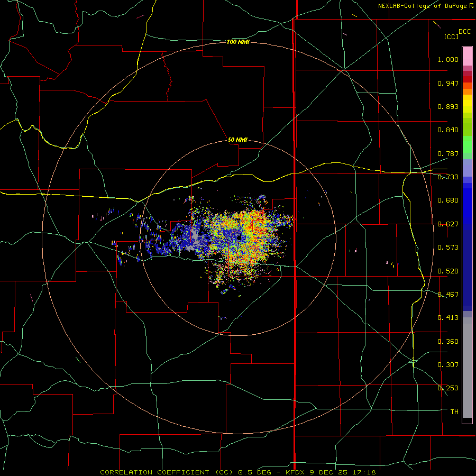Click the TH threshold label in the legend

coord(454,412)
